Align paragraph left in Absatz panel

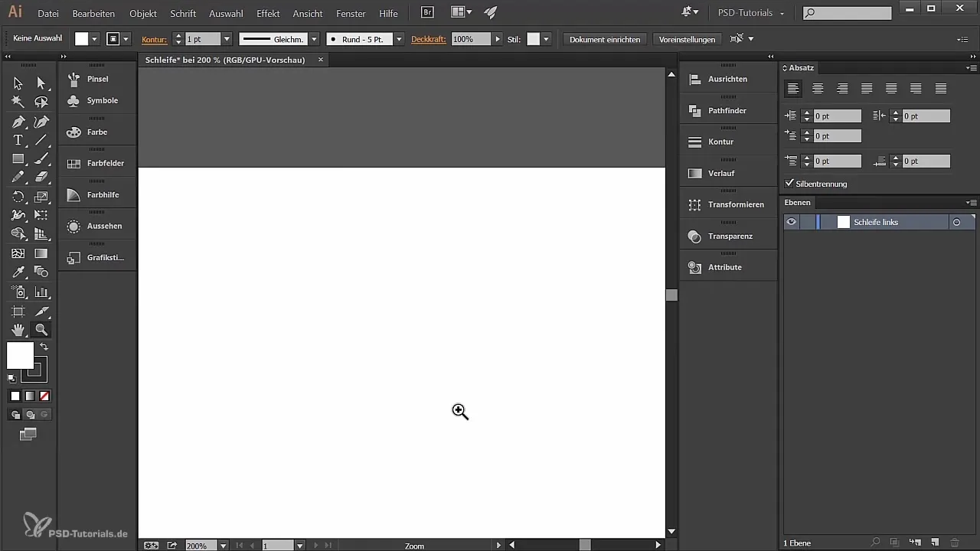[x=793, y=89]
